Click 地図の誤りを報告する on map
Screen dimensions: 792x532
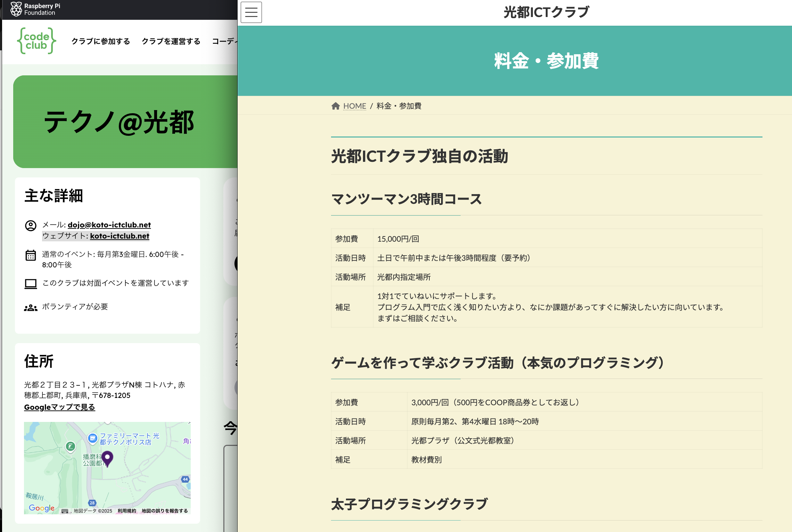165,511
